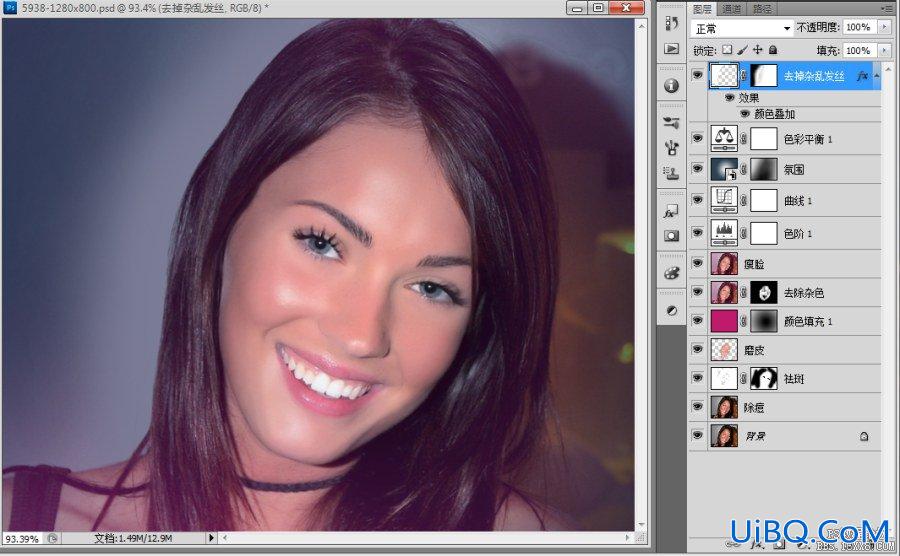Click the 不透明度 100% value field
Screen dimensions: 900x556
[859, 27]
